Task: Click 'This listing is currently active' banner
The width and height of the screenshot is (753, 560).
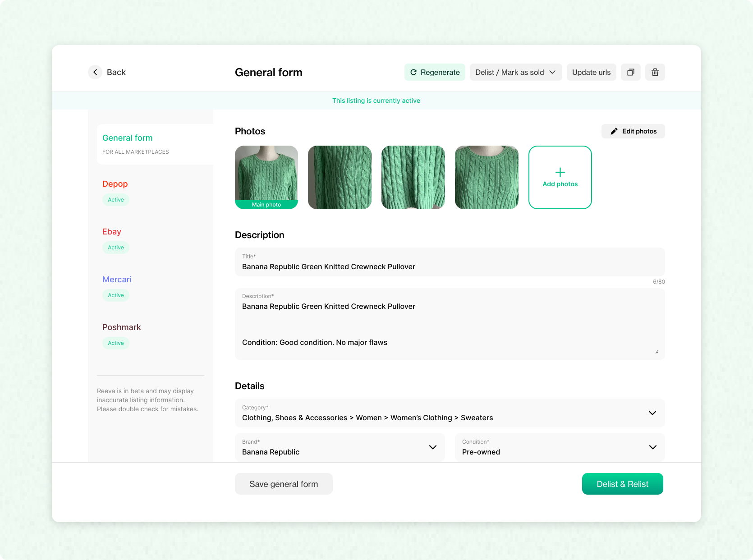Action: click(376, 101)
